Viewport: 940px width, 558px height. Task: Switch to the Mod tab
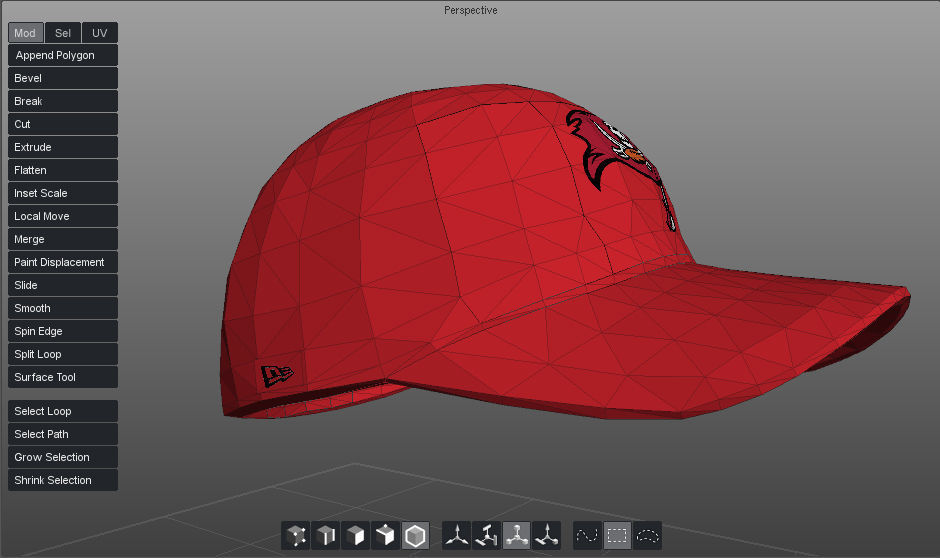pyautogui.click(x=26, y=33)
